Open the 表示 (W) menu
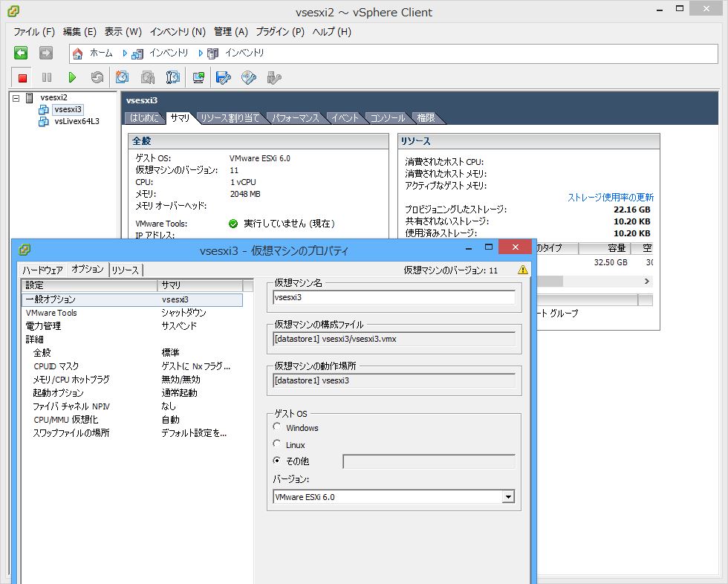728x584 pixels. pyautogui.click(x=123, y=31)
